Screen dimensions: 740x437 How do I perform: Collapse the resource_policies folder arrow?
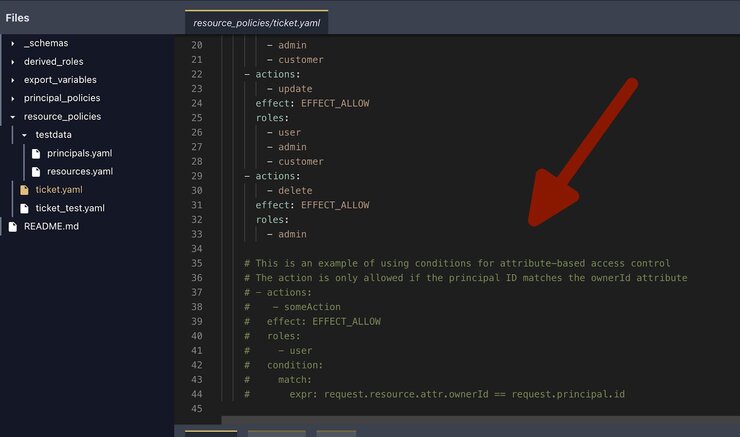(x=13, y=117)
